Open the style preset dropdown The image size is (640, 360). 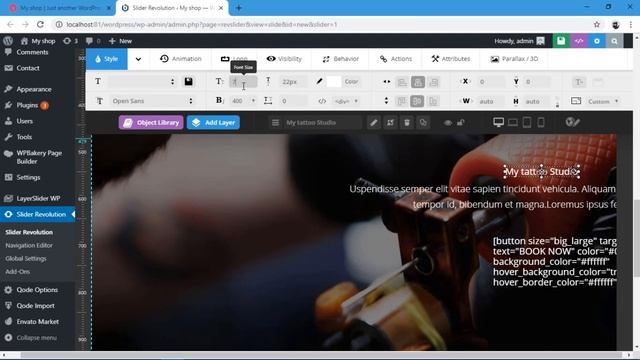click(141, 82)
